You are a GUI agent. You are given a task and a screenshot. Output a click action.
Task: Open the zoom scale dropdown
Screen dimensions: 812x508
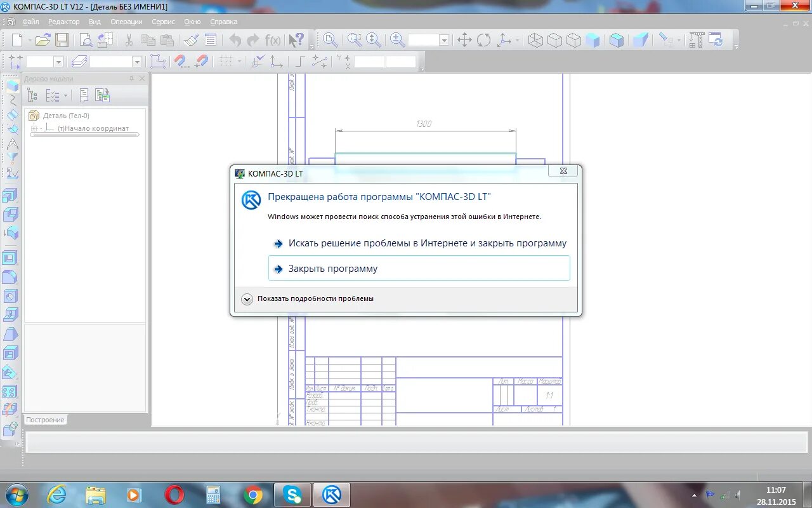pos(444,40)
